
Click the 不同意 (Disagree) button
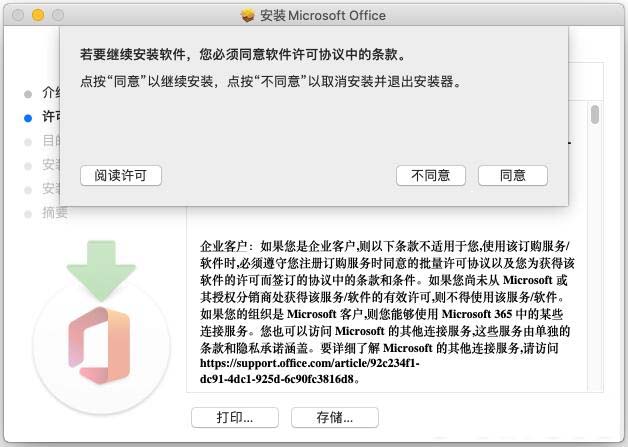click(x=431, y=175)
